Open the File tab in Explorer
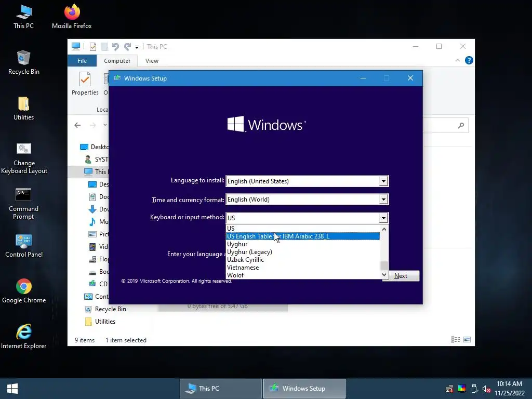 82,61
